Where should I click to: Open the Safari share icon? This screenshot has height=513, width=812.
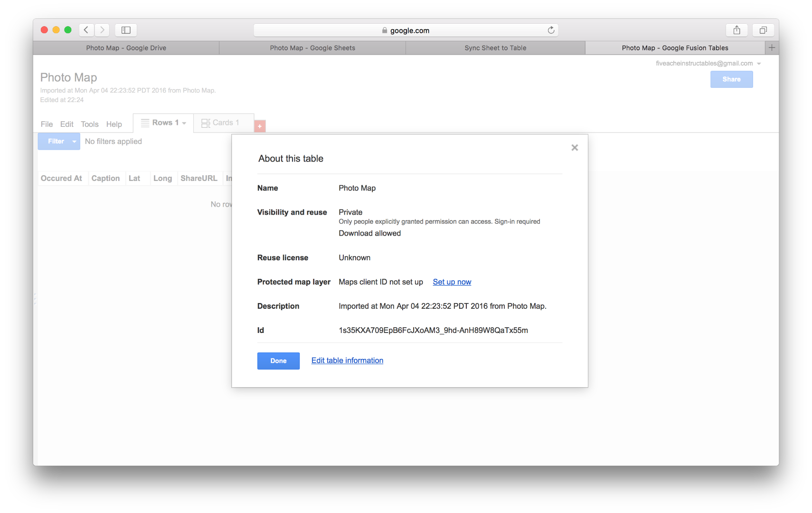pyautogui.click(x=736, y=29)
